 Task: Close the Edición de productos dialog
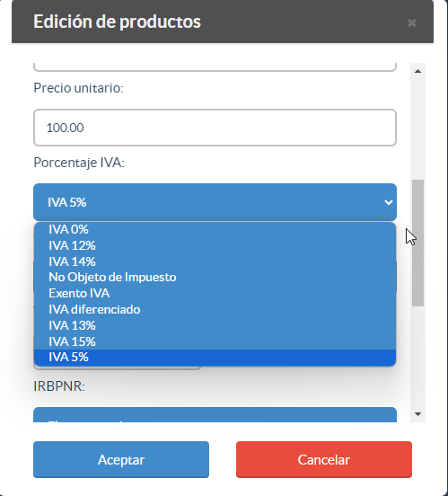point(411,22)
